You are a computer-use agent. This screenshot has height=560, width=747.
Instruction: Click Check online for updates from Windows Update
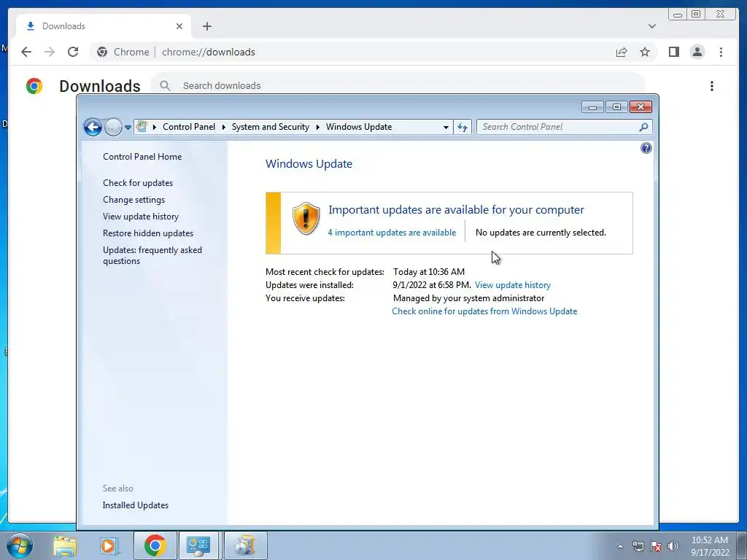pyautogui.click(x=484, y=311)
